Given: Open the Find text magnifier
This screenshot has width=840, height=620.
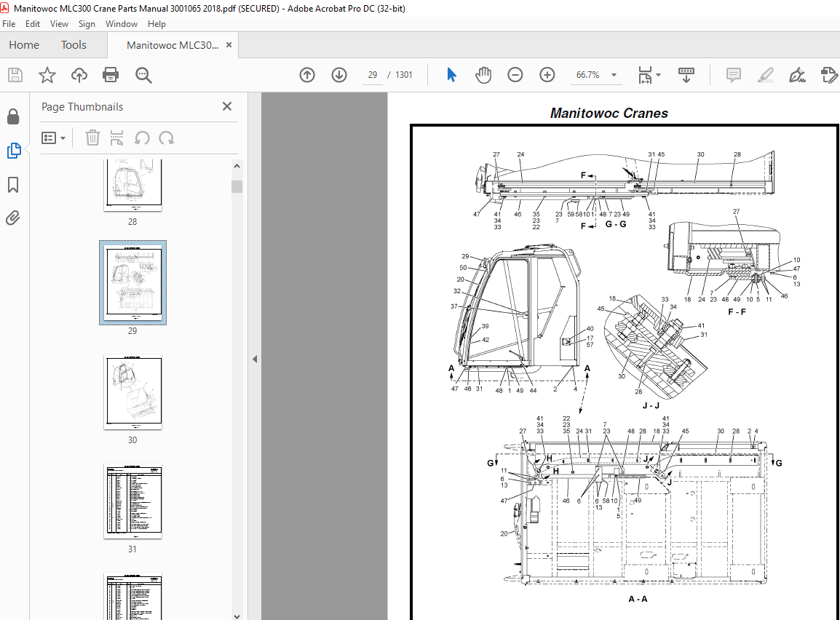Looking at the screenshot, I should click(143, 75).
